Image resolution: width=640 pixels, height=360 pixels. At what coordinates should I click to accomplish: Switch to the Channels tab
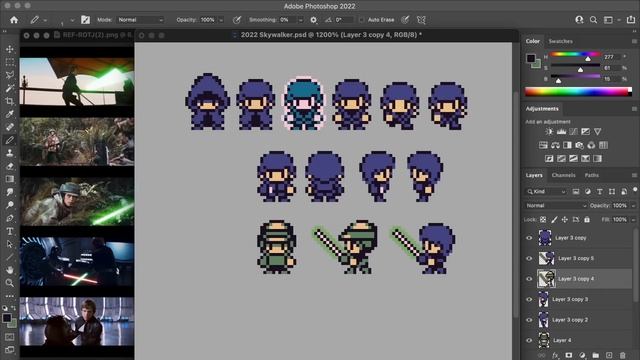coord(563,175)
